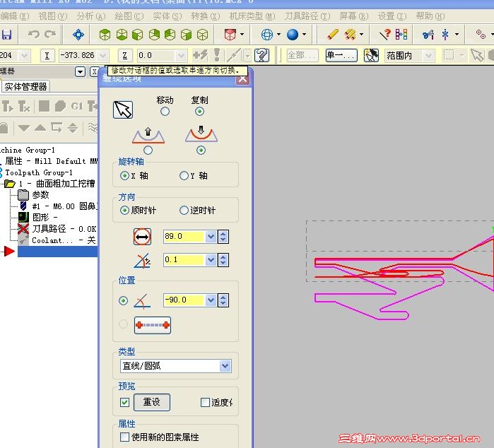The height and width of the screenshot is (448, 494).
Task: Click the position angle icon beside -90.0
Action: pyautogui.click(x=142, y=301)
